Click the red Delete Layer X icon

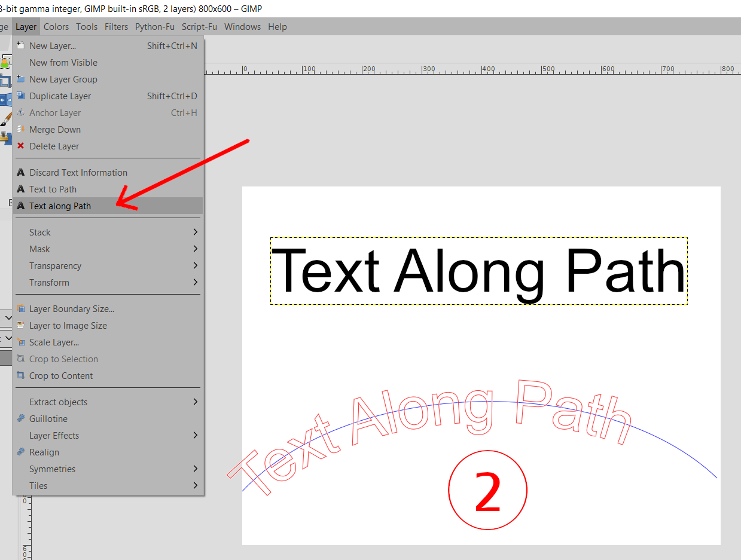21,146
